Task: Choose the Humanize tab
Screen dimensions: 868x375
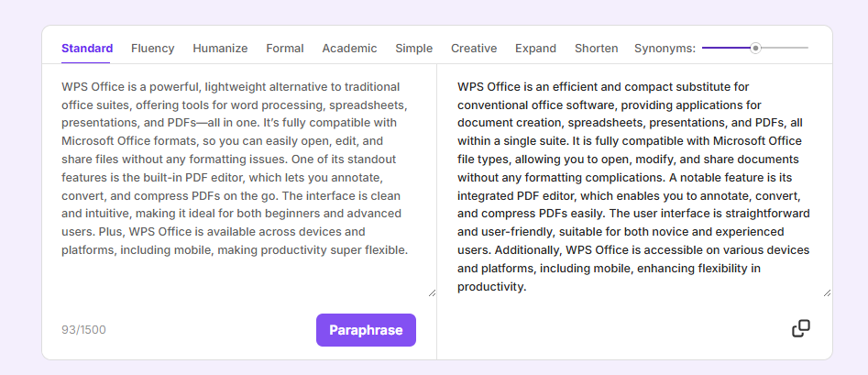Action: point(220,49)
